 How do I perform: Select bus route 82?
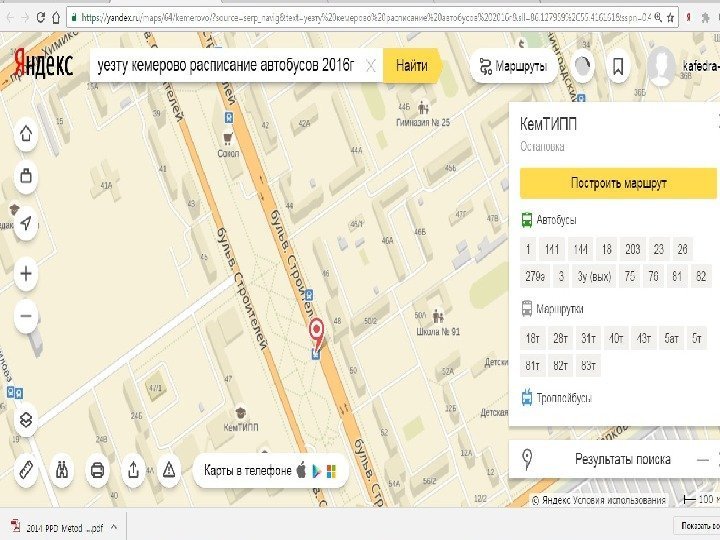point(701,276)
